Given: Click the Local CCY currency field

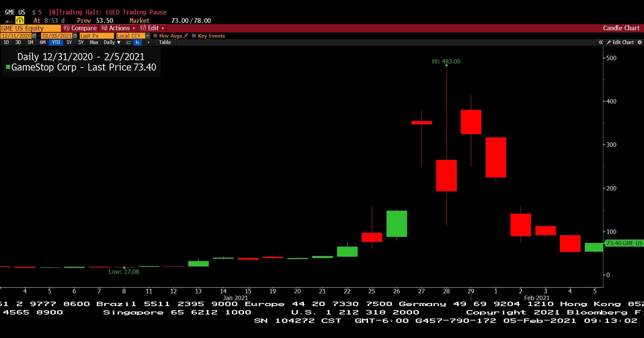Looking at the screenshot, I should click(x=130, y=36).
